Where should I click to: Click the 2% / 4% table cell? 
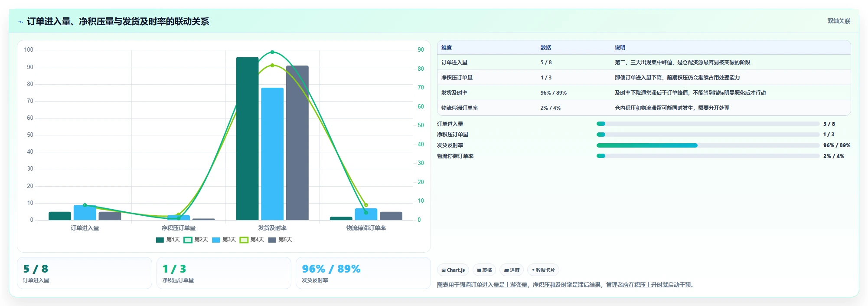coord(551,108)
